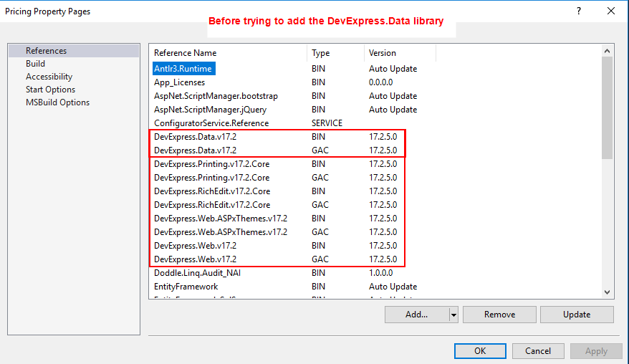Click the scrollbar up arrow
629x364 pixels.
point(607,51)
